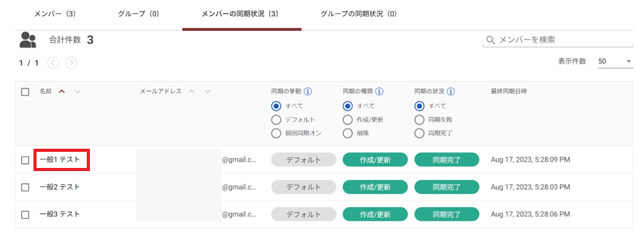Click the 同期の種類 info icon
Viewport: 644px width, 238px height.
coord(379,92)
